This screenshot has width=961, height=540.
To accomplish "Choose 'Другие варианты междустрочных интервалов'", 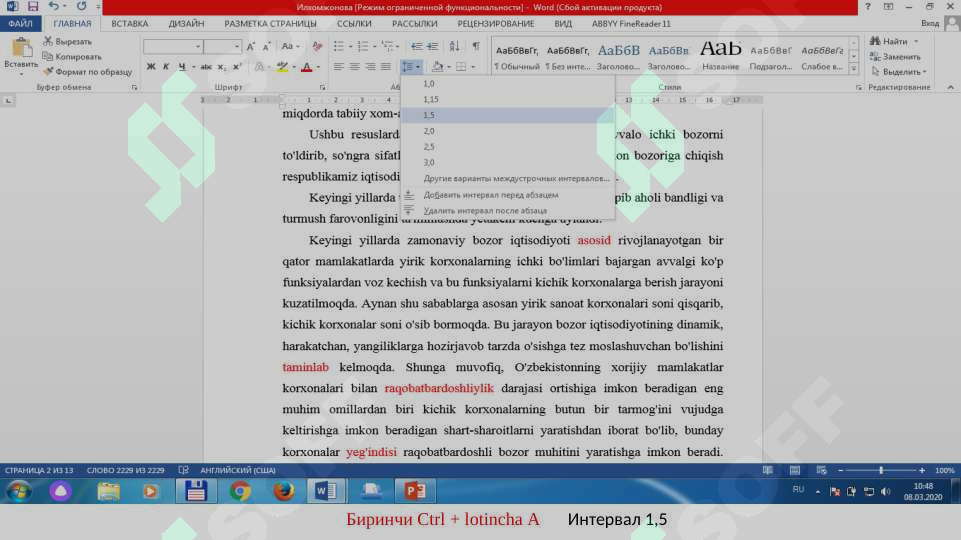I will (x=507, y=178).
